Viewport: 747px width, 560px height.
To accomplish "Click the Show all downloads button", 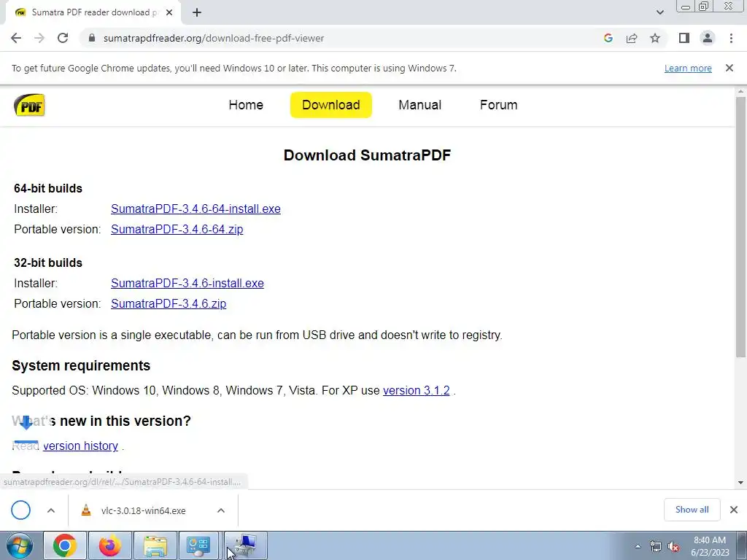I will point(692,510).
